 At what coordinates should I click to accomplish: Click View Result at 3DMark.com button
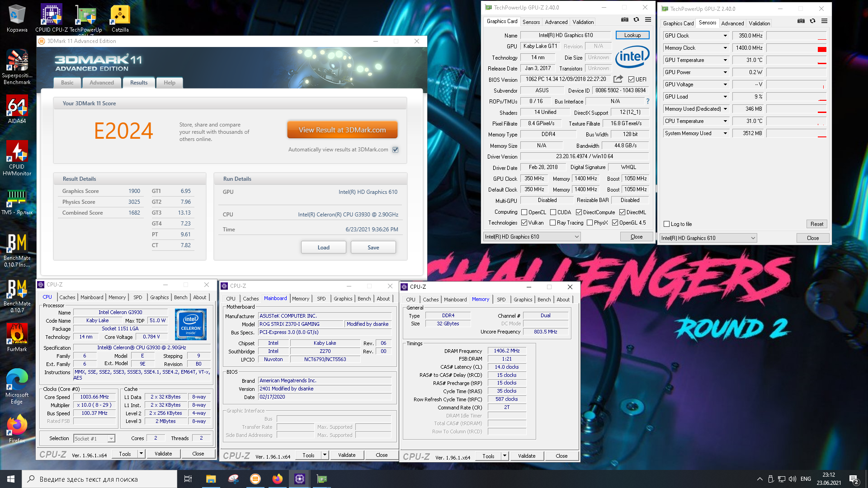tap(342, 130)
